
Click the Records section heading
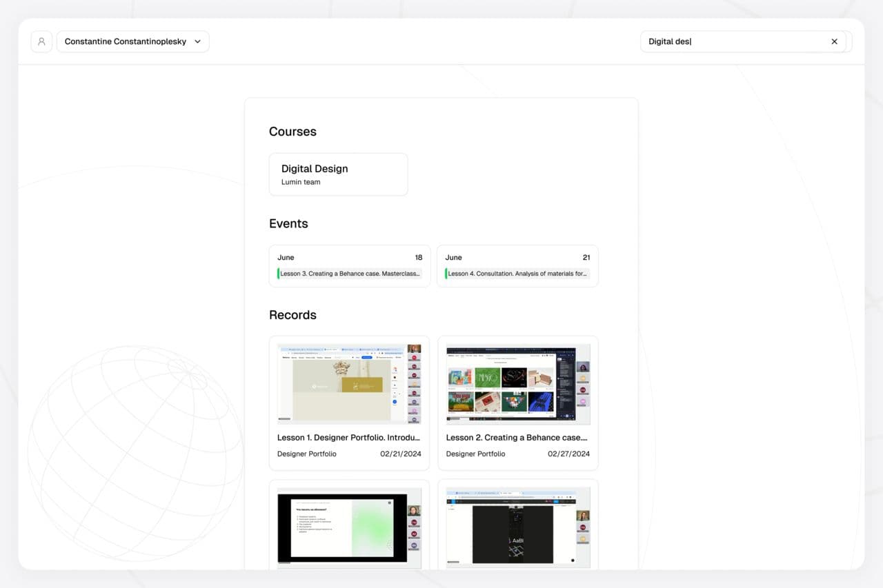tap(292, 315)
